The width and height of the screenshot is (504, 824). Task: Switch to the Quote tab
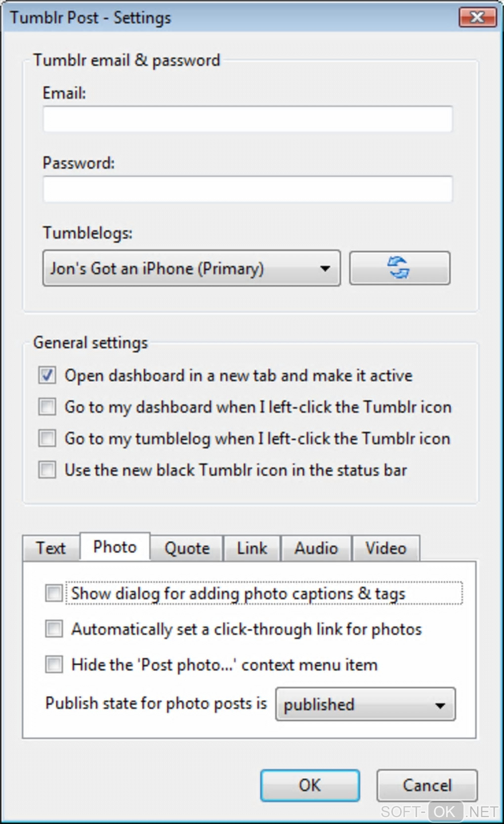[x=187, y=549]
